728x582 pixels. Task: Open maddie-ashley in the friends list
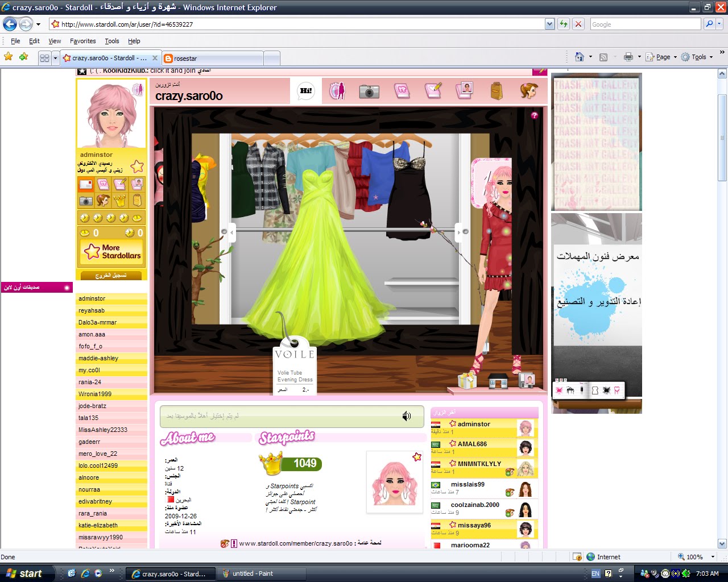pyautogui.click(x=111, y=358)
